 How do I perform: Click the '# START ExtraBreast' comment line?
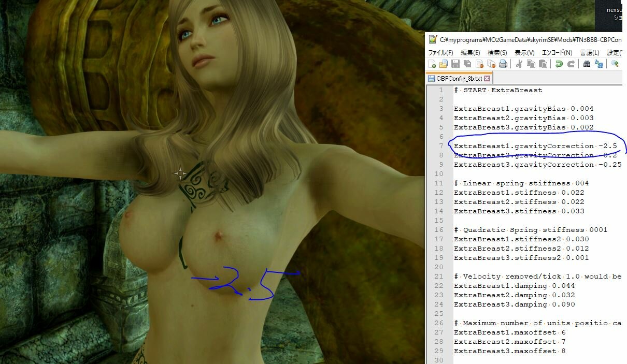[498, 90]
